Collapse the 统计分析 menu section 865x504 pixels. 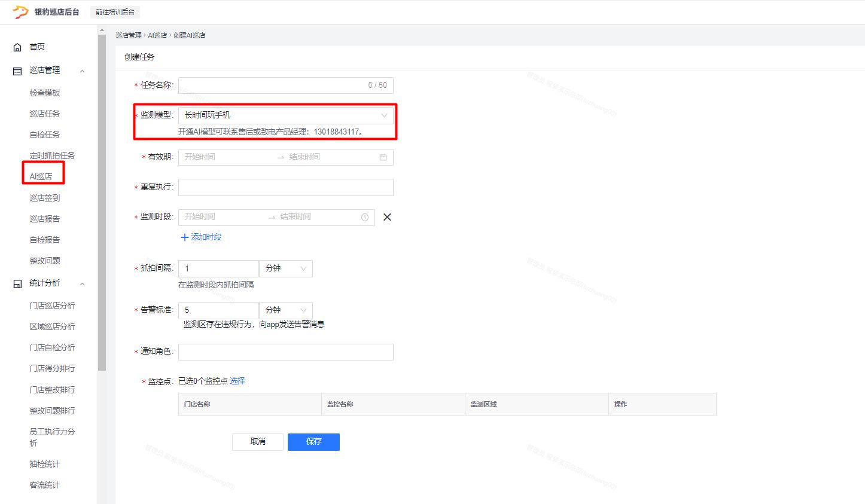click(83, 284)
